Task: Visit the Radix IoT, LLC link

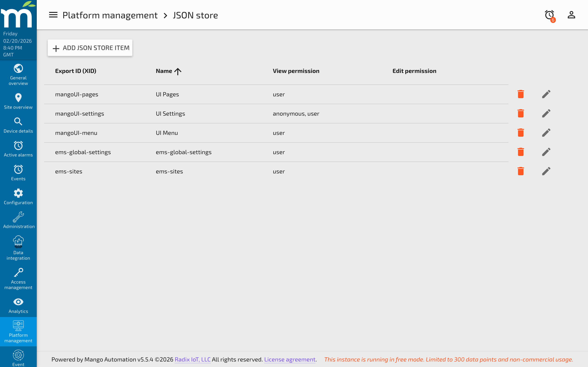Action: click(x=192, y=359)
